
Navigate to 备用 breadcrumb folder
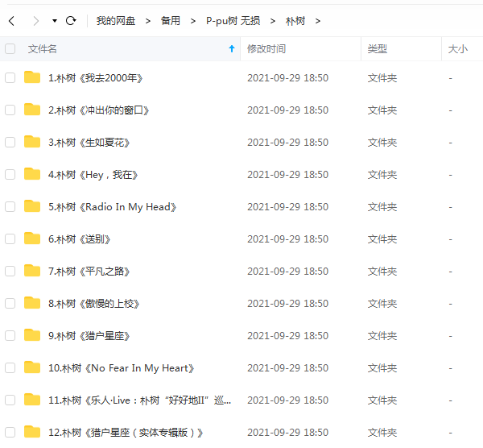coord(171,21)
